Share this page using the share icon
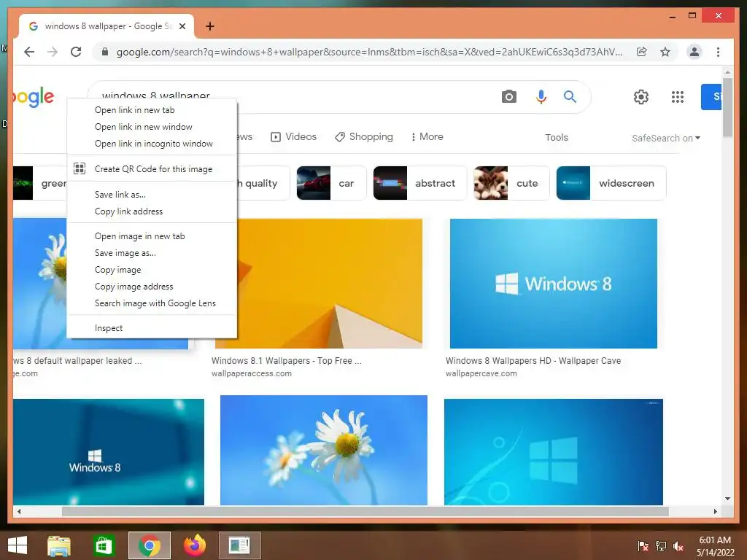Image resolution: width=747 pixels, height=560 pixels. [x=642, y=52]
